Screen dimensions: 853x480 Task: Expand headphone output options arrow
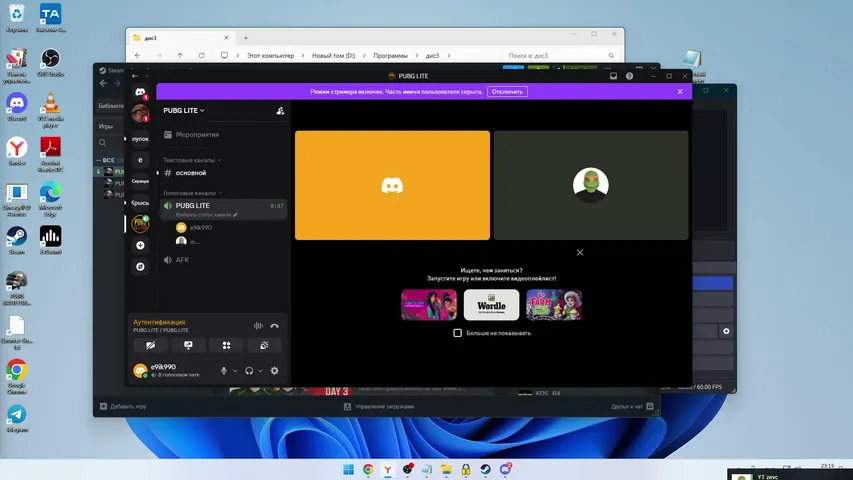click(x=261, y=371)
